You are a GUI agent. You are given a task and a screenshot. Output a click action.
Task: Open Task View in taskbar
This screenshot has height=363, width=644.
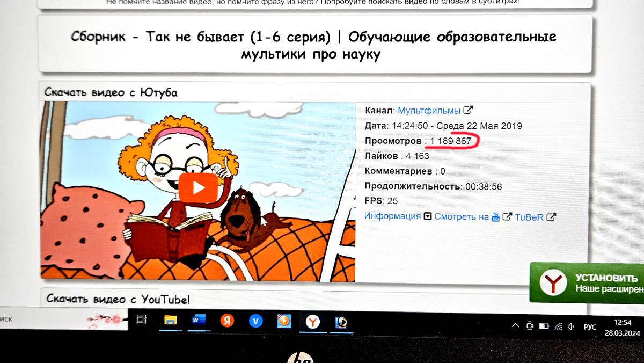click(142, 320)
